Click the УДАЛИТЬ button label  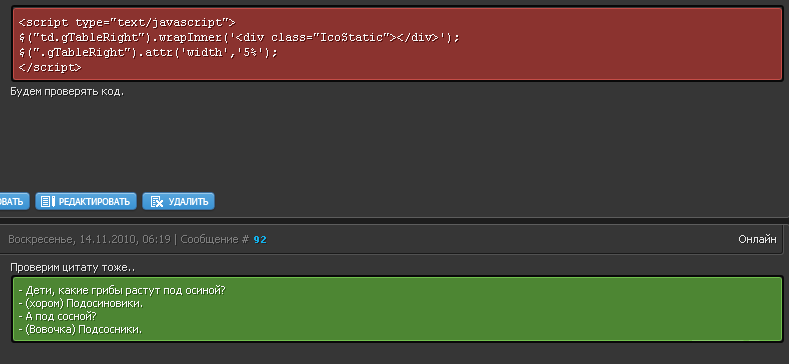pos(188,202)
